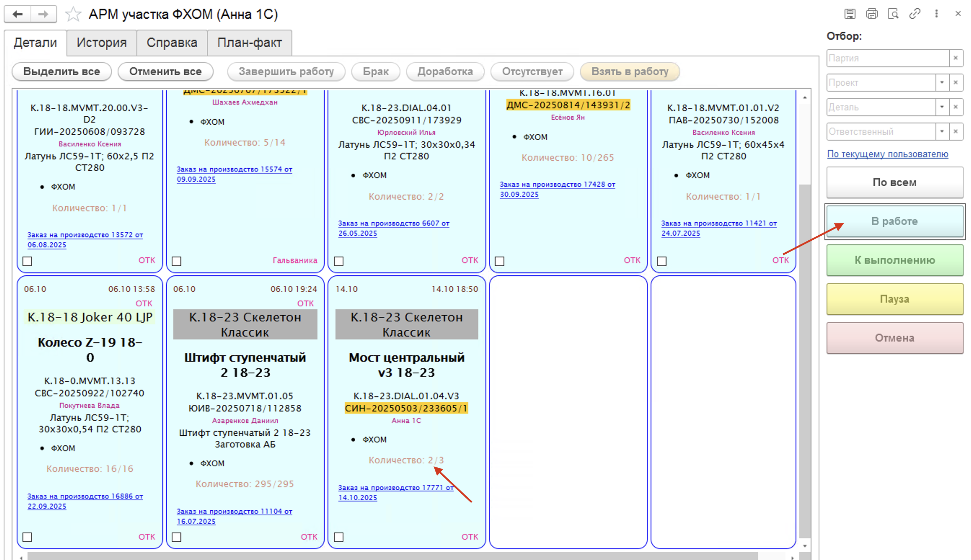971x560 pixels.
Task: Click the forward navigation arrow
Action: click(44, 14)
